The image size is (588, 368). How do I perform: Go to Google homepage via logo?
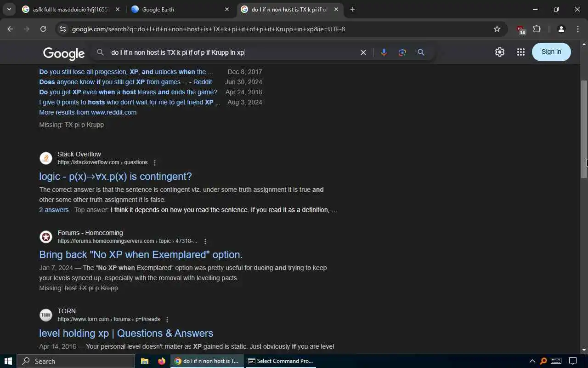coord(64,53)
